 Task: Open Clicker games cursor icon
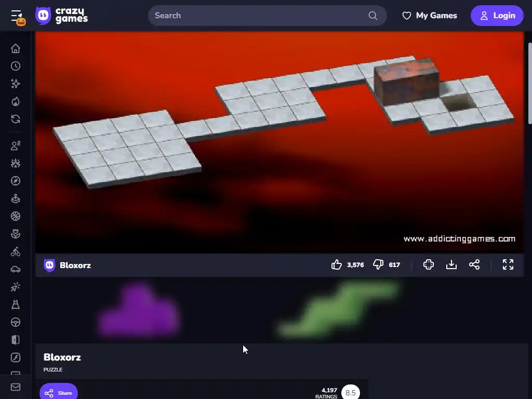coord(16,287)
